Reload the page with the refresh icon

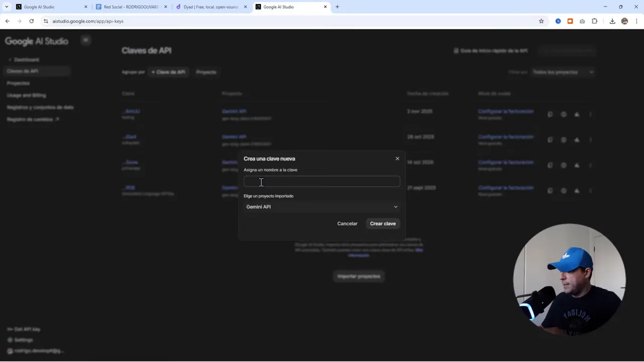[31, 21]
